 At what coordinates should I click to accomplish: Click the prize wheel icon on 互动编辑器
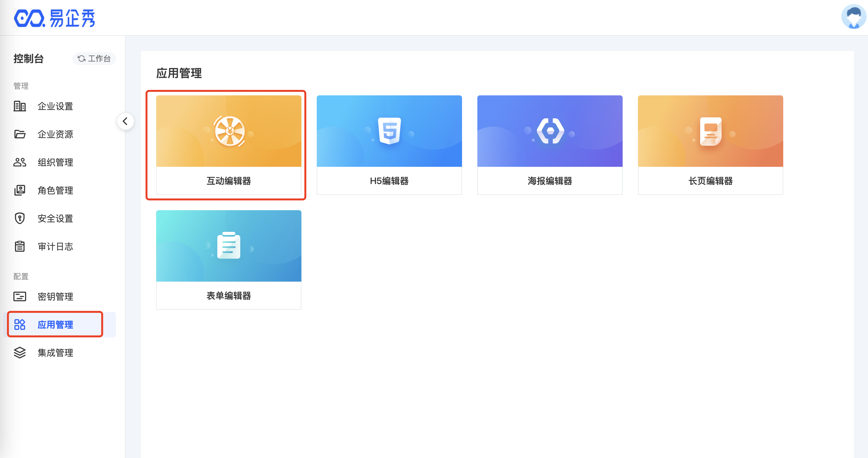pos(229,131)
